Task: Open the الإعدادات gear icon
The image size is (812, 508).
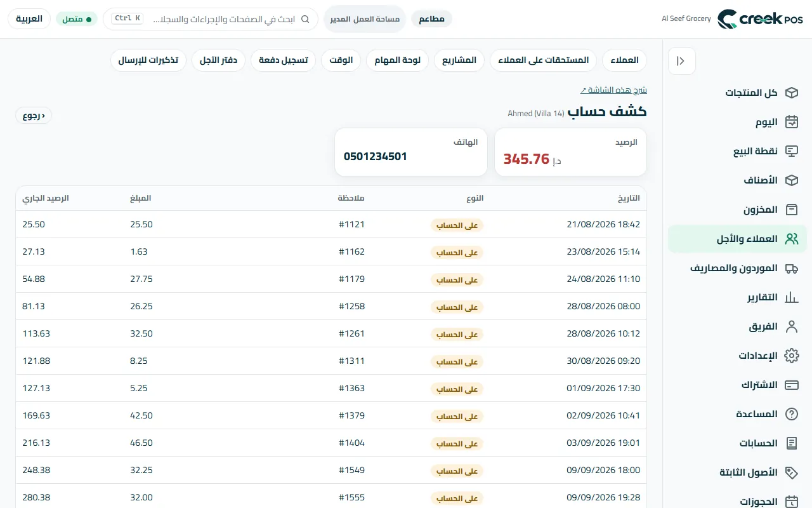Action: coord(791,356)
